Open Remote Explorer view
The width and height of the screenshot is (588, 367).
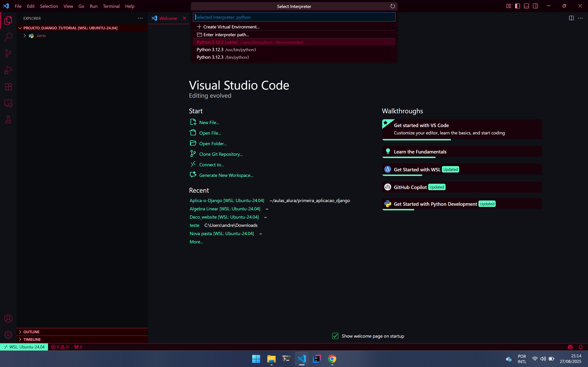[8, 103]
